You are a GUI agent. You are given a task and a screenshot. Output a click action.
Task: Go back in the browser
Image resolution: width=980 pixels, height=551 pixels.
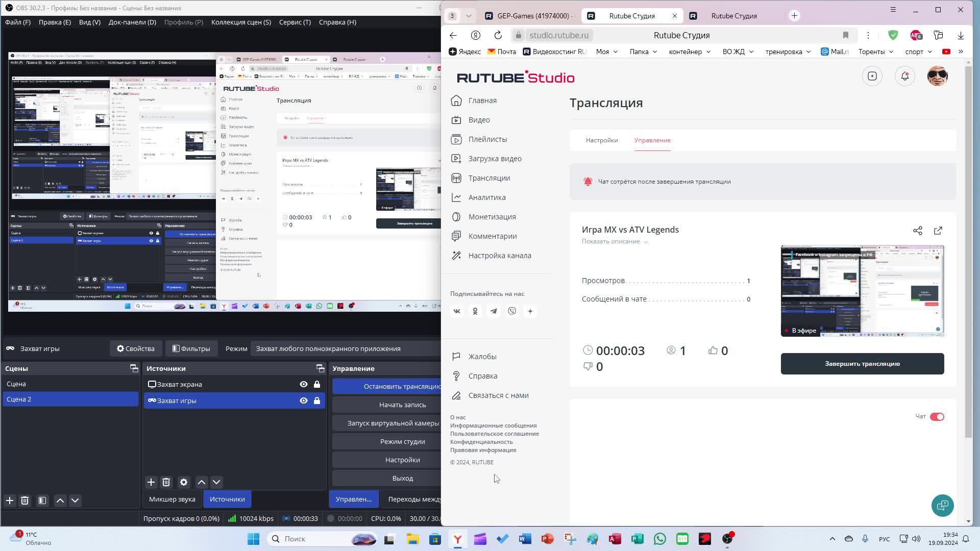[x=453, y=35]
